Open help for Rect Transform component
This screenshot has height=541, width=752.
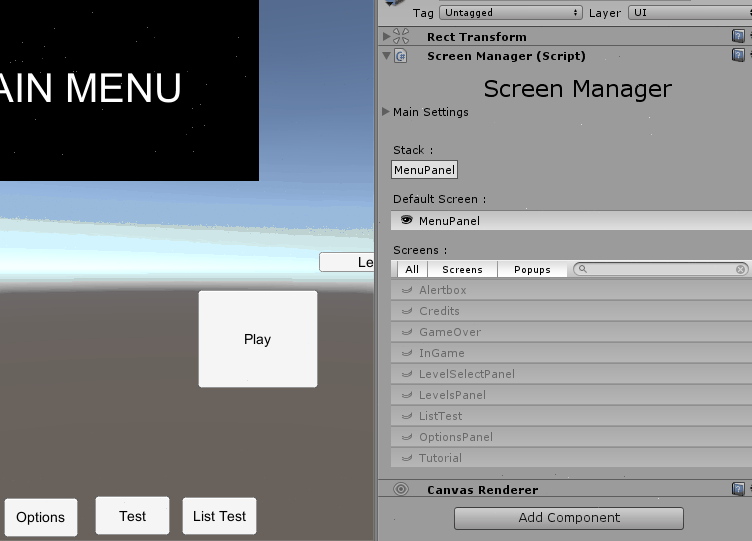[738, 36]
